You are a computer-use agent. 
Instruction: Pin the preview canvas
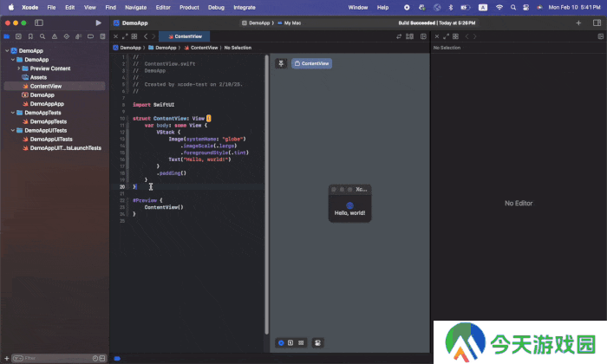(281, 63)
